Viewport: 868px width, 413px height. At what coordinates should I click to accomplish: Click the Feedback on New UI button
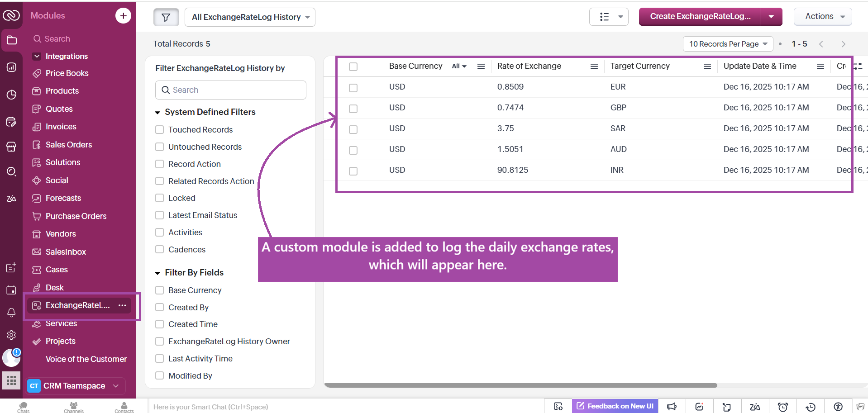[615, 406]
